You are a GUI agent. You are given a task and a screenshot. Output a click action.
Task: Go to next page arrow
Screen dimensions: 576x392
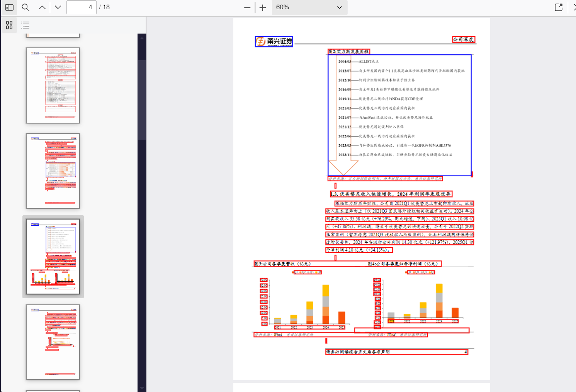point(58,7)
